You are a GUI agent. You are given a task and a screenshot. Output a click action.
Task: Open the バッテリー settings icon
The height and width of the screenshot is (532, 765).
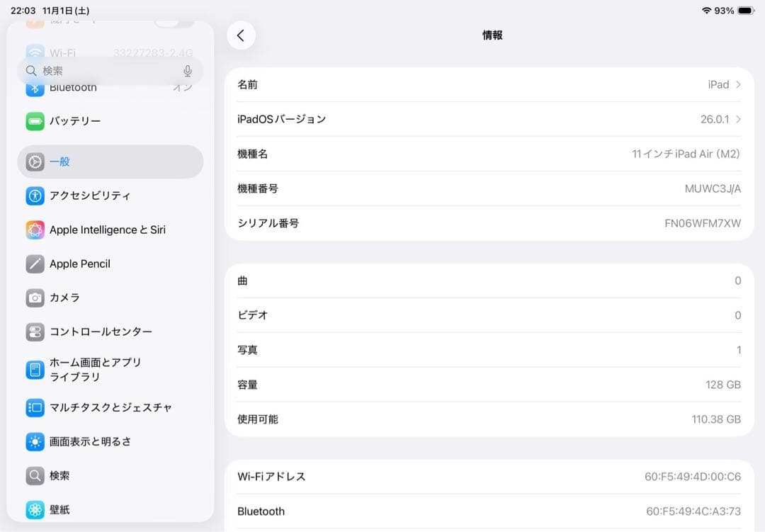(x=34, y=121)
